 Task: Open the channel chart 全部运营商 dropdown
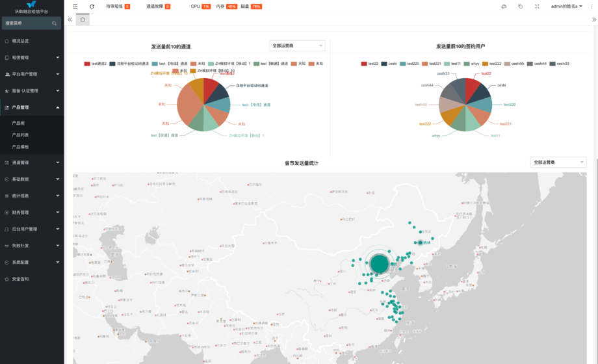click(297, 45)
